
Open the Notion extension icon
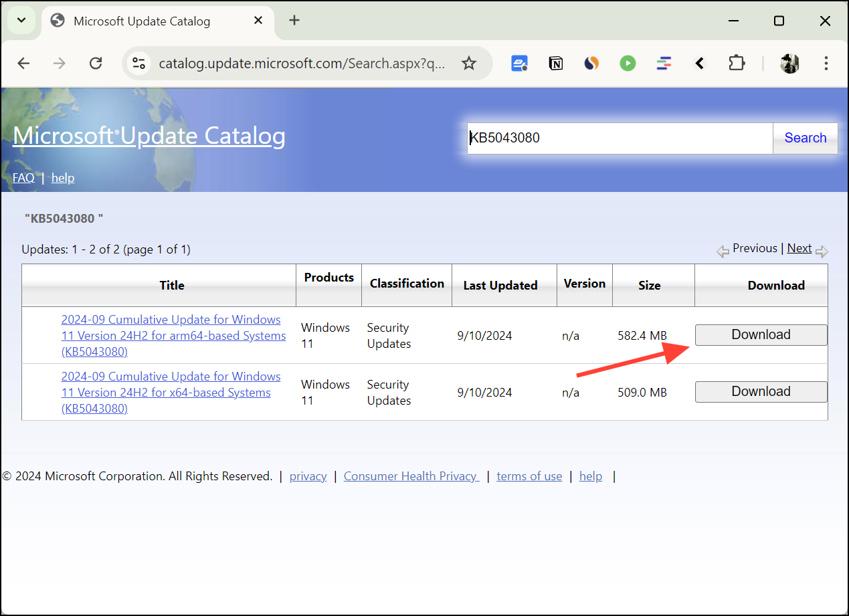point(555,64)
